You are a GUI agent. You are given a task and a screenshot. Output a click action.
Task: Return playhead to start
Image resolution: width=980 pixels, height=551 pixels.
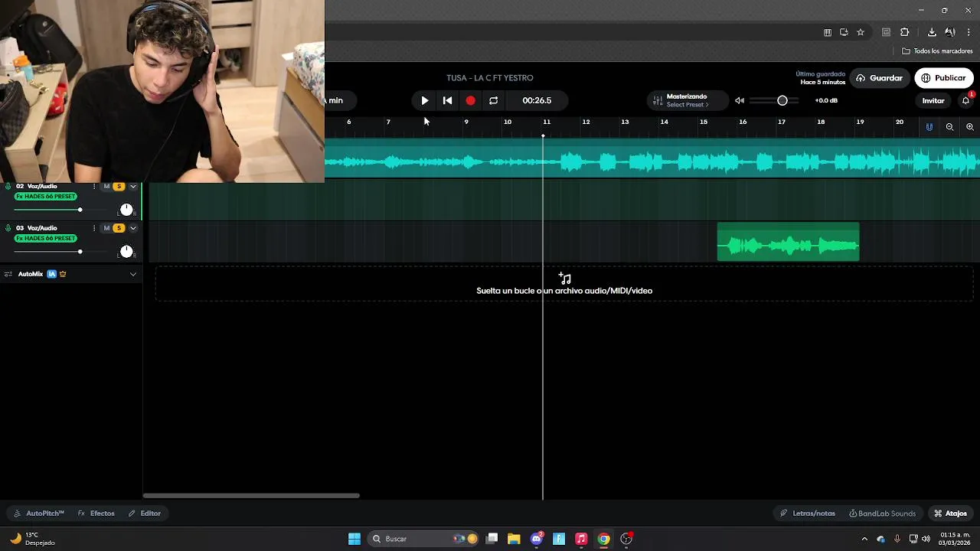point(448,100)
